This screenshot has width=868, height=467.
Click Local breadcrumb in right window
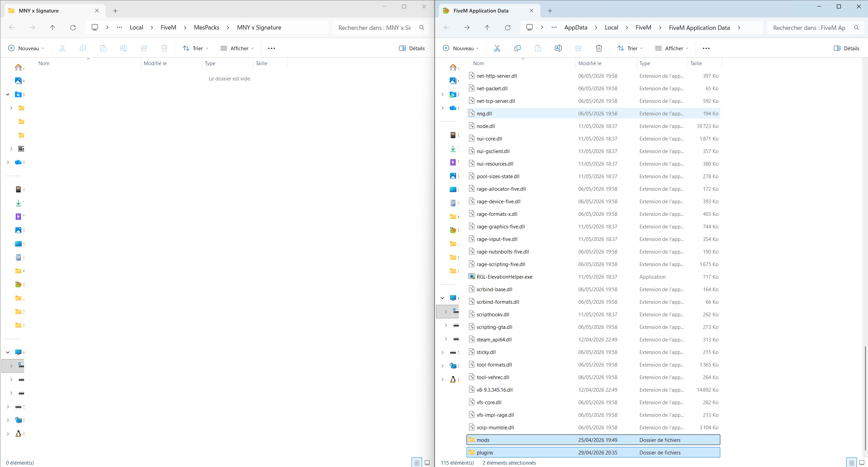point(611,27)
